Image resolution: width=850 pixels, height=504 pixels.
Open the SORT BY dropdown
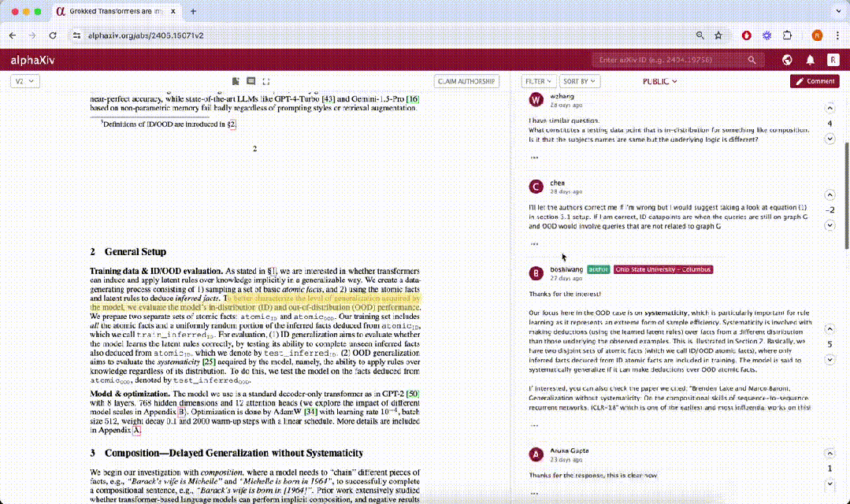point(580,81)
